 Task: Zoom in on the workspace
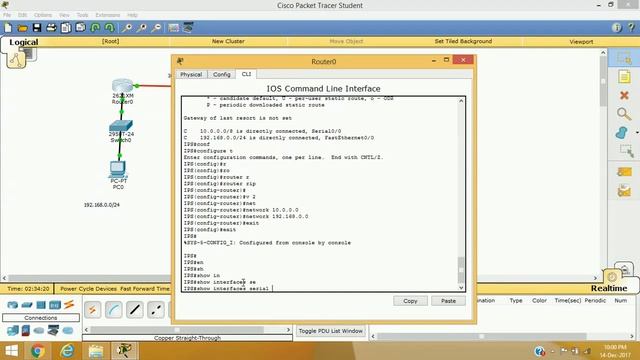[x=127, y=28]
